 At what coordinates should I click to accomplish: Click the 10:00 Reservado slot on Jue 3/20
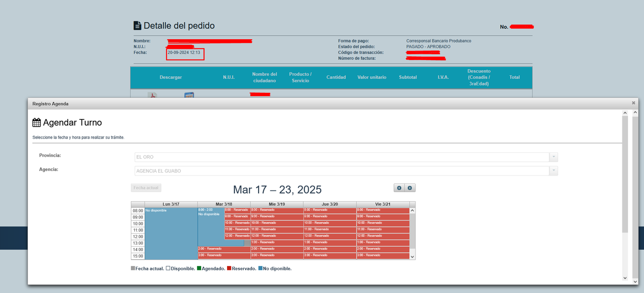pos(329,223)
